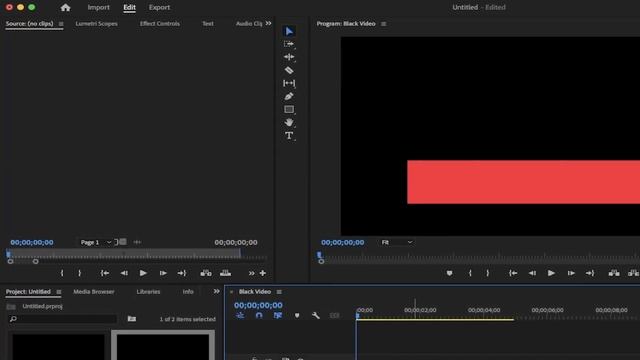Click the Project panel search field

(63, 319)
